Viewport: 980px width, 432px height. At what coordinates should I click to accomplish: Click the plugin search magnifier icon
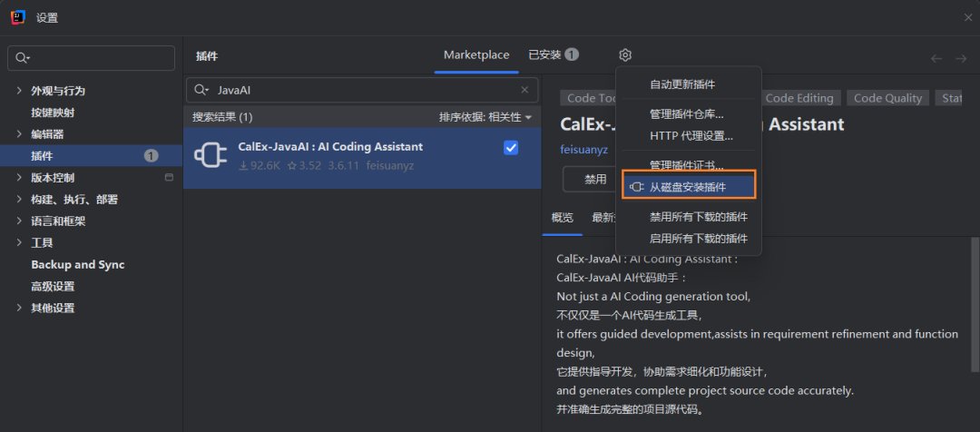pos(201,90)
